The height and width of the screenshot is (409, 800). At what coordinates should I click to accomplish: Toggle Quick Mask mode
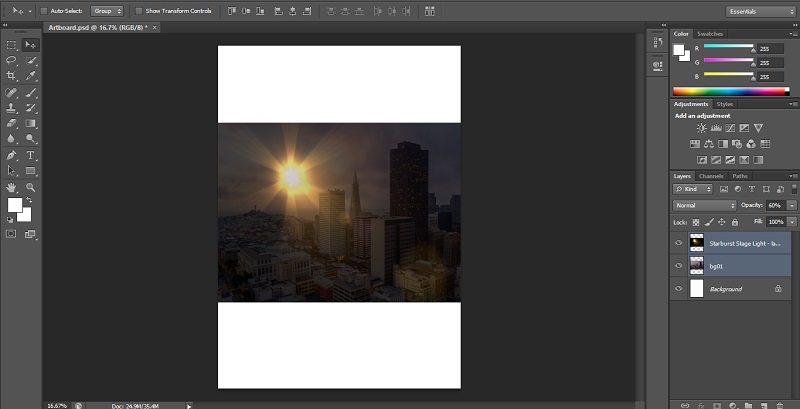(11, 234)
